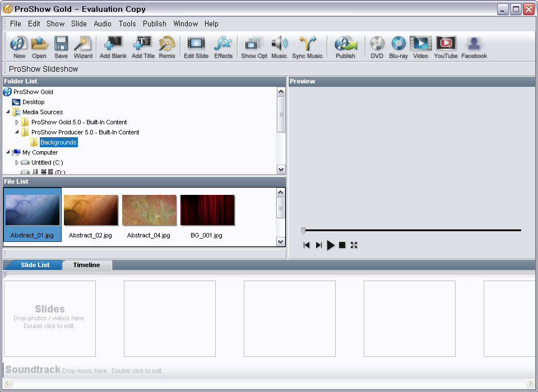Select Desktop in Folder List
The image size is (538, 392).
point(33,102)
